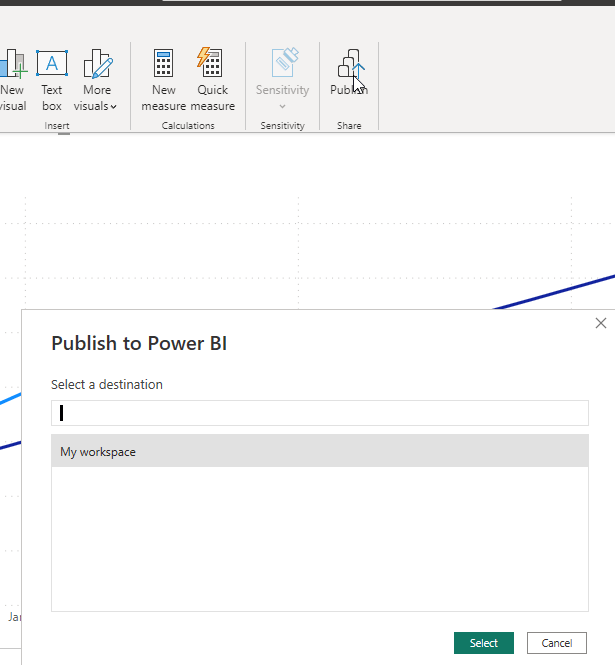This screenshot has height=665, width=615.
Task: Confirm with the Select button
Action: click(484, 643)
